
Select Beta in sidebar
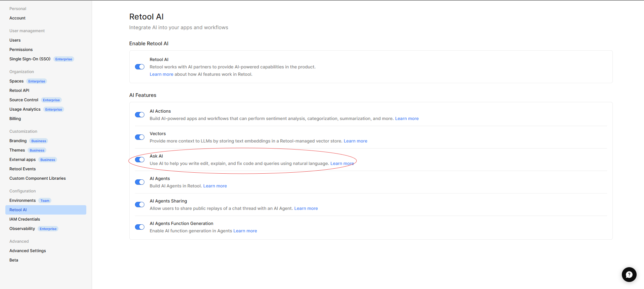point(14,260)
